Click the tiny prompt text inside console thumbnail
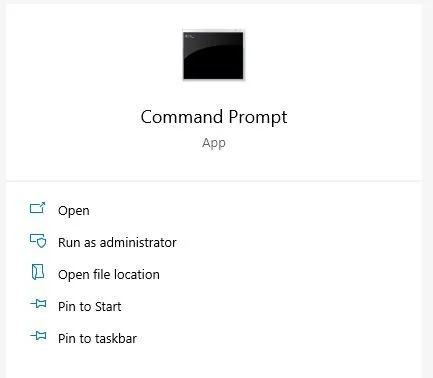The height and width of the screenshot is (378, 433). pos(189,36)
